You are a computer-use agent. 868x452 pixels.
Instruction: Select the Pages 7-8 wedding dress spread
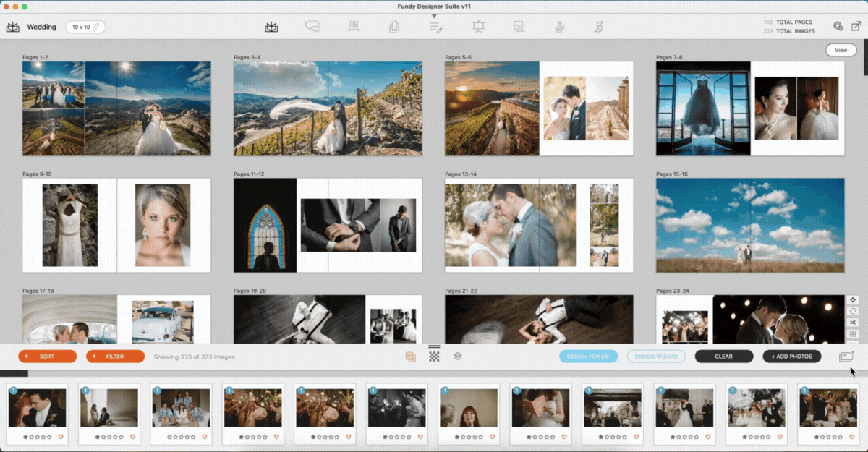750,108
